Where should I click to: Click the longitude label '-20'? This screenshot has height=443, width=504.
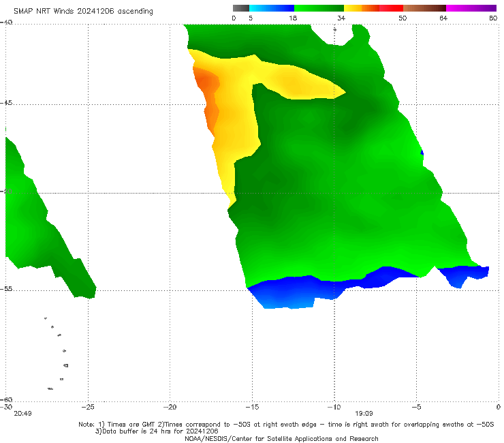pyautogui.click(x=170, y=407)
